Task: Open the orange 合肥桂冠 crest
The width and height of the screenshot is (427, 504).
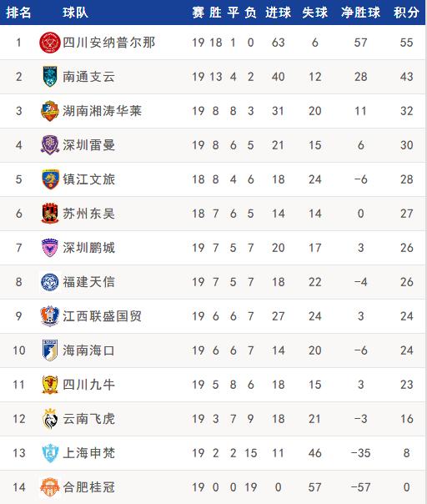Action: coord(50,487)
